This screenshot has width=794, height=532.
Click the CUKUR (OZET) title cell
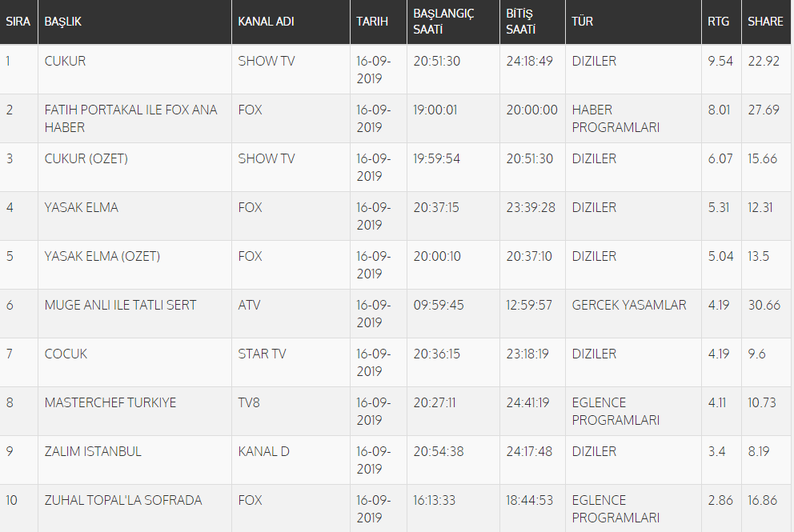click(x=86, y=159)
